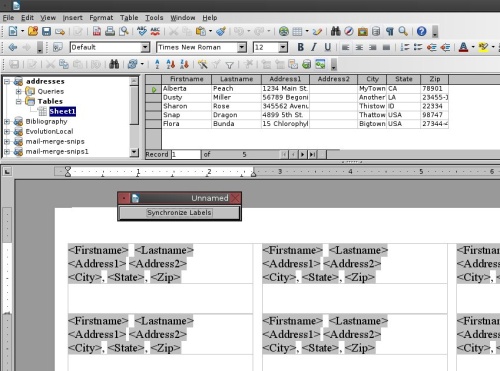
Task: Click the Sort Ascending icon
Action: 171,64
